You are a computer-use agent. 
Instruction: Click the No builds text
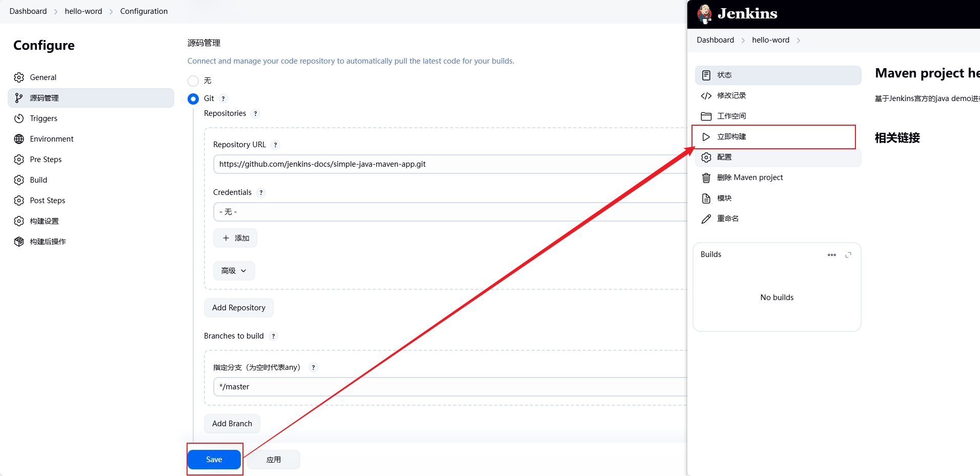[777, 298]
